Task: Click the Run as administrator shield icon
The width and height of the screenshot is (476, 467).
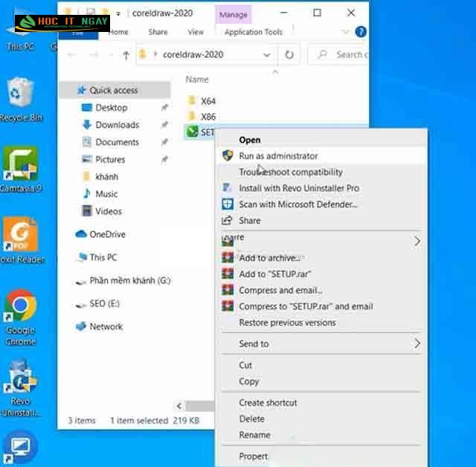Action: click(x=228, y=155)
